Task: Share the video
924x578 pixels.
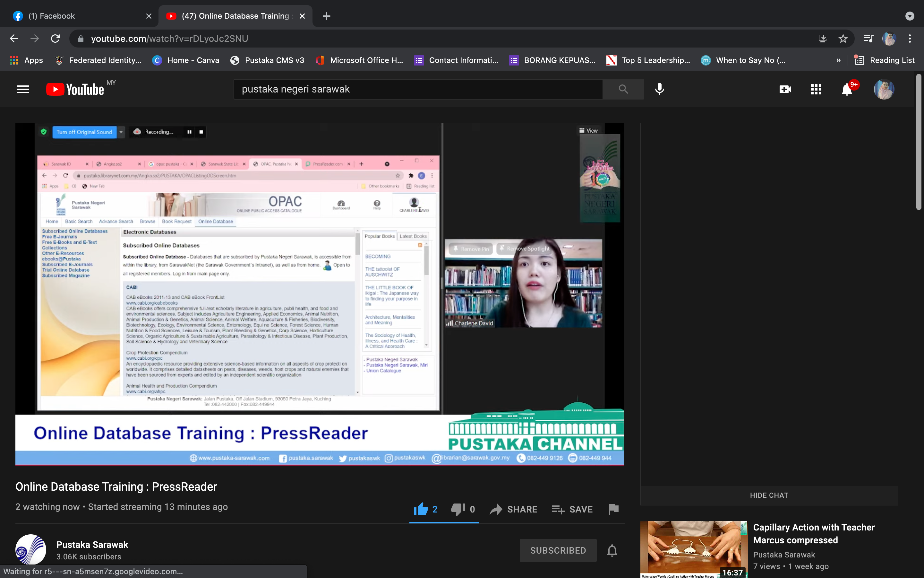Action: click(514, 509)
